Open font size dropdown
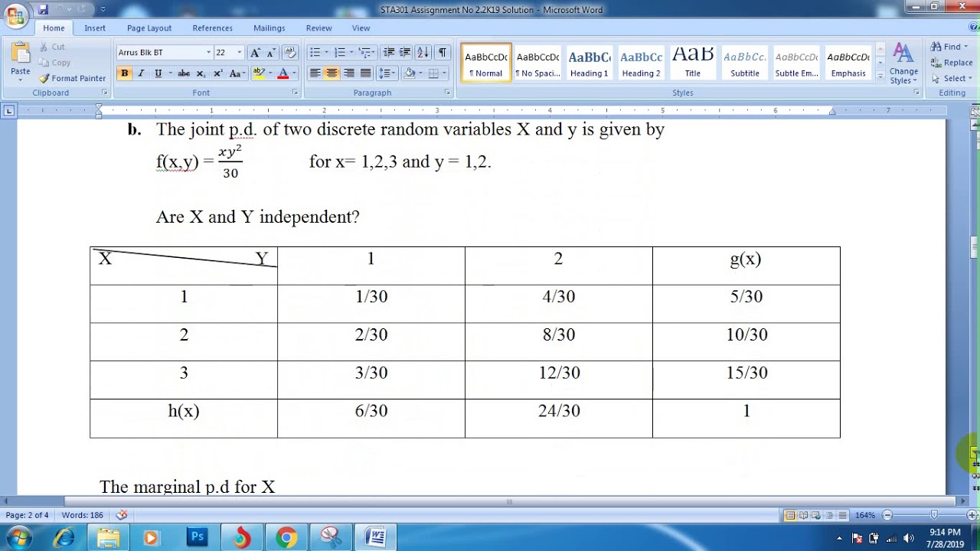The height and width of the screenshot is (551, 980). (x=240, y=53)
